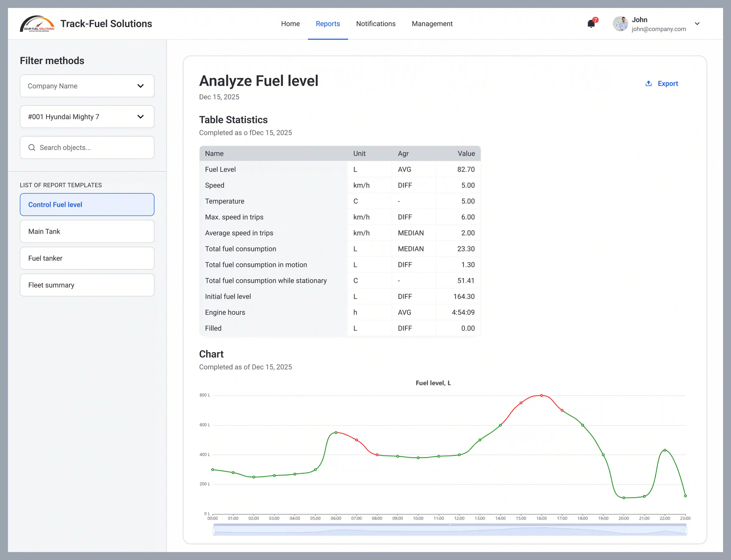Open the Company Name dropdown
Screen dimensions: 731x560
click(x=87, y=86)
